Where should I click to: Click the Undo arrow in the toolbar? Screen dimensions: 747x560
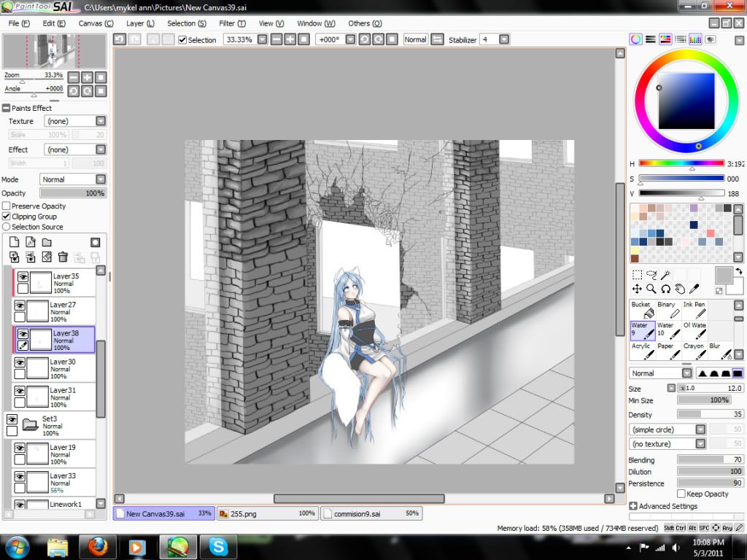click(120, 39)
